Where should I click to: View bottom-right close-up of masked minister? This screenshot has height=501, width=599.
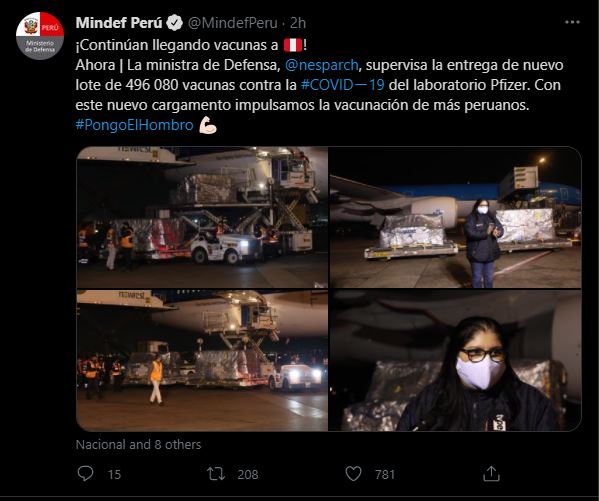coord(455,360)
